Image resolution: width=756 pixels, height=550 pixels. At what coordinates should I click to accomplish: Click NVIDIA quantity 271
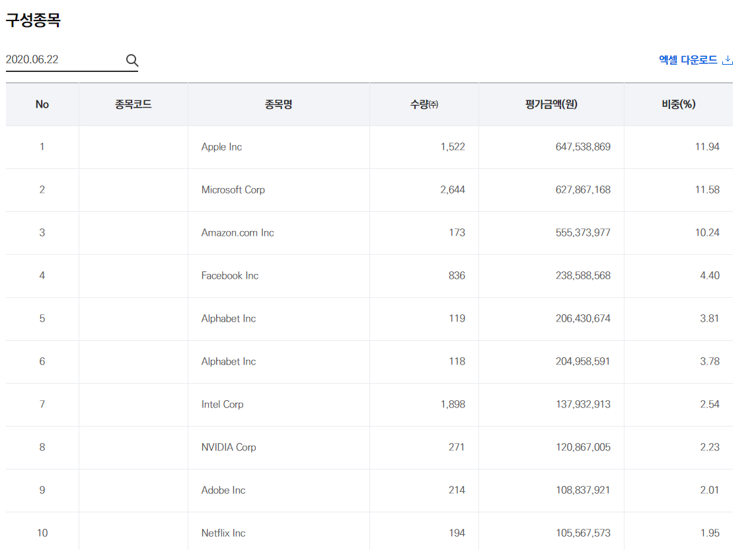(x=457, y=447)
